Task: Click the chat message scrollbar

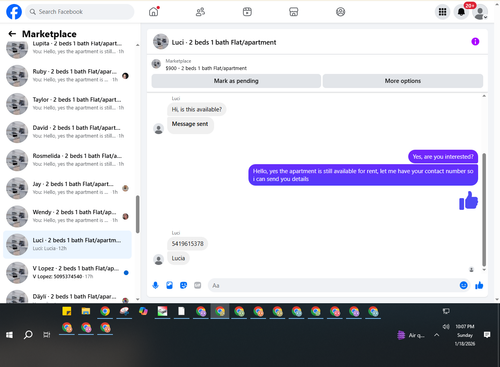Action: click(x=484, y=209)
